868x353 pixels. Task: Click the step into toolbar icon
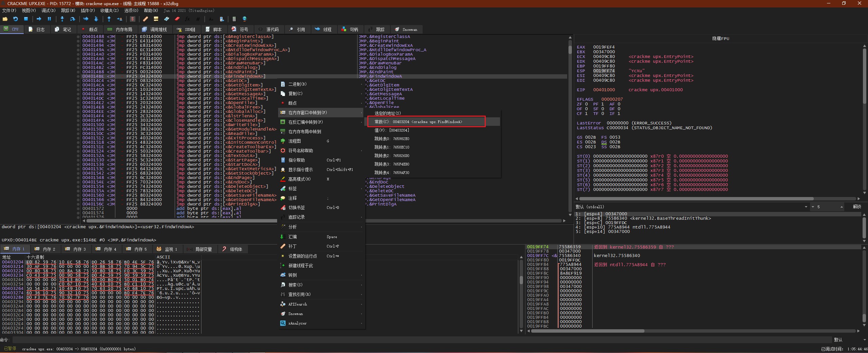coord(62,19)
